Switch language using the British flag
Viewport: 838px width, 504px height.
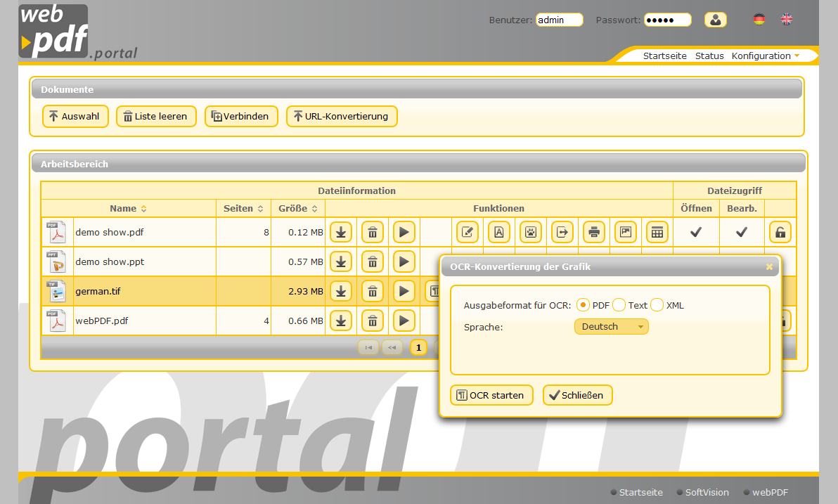point(787,20)
